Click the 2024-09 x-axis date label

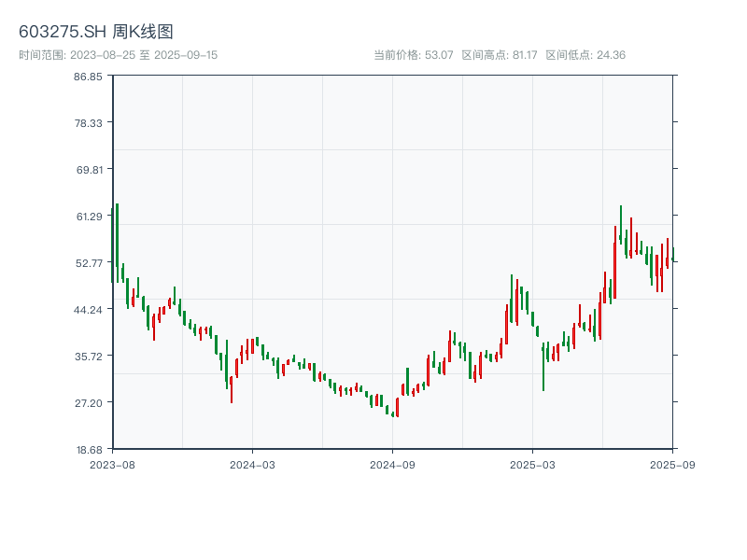pyautogui.click(x=392, y=464)
